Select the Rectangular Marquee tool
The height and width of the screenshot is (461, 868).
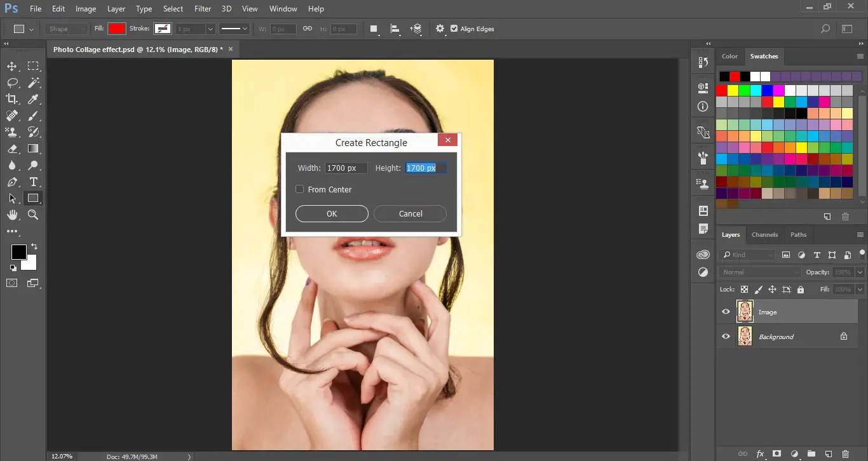coord(33,65)
